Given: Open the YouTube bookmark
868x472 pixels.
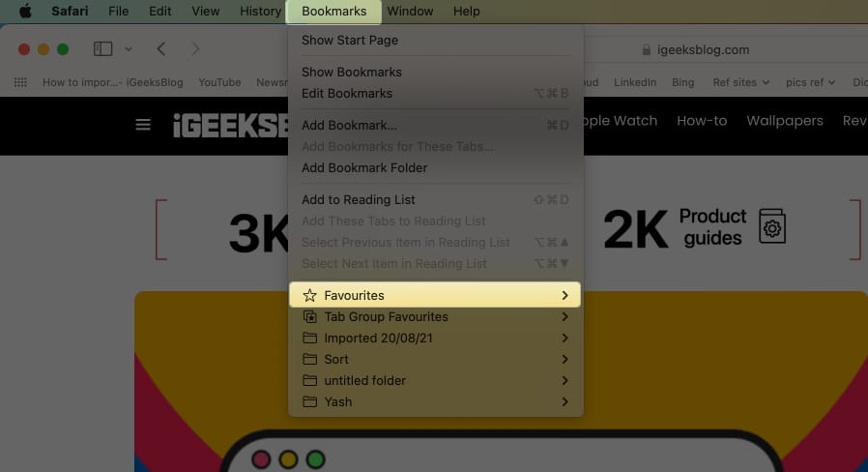Looking at the screenshot, I should pyautogui.click(x=219, y=82).
